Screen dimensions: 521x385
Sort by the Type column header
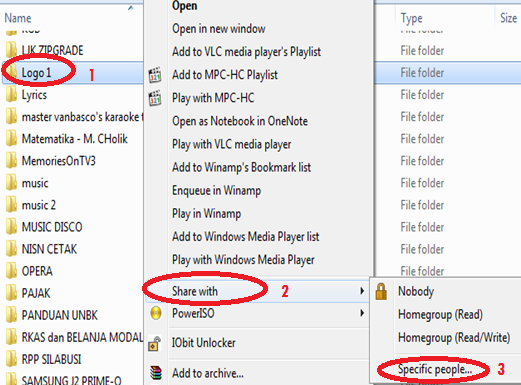pyautogui.click(x=412, y=19)
